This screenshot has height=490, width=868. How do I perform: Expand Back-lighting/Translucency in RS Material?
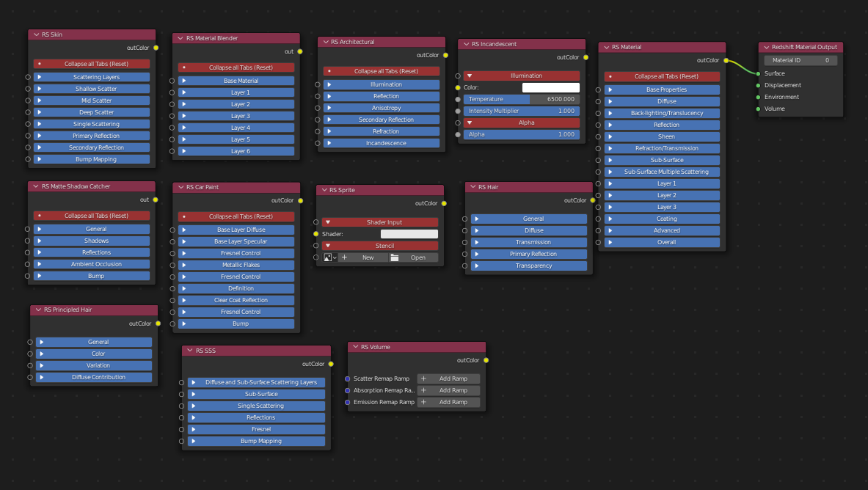(x=662, y=113)
